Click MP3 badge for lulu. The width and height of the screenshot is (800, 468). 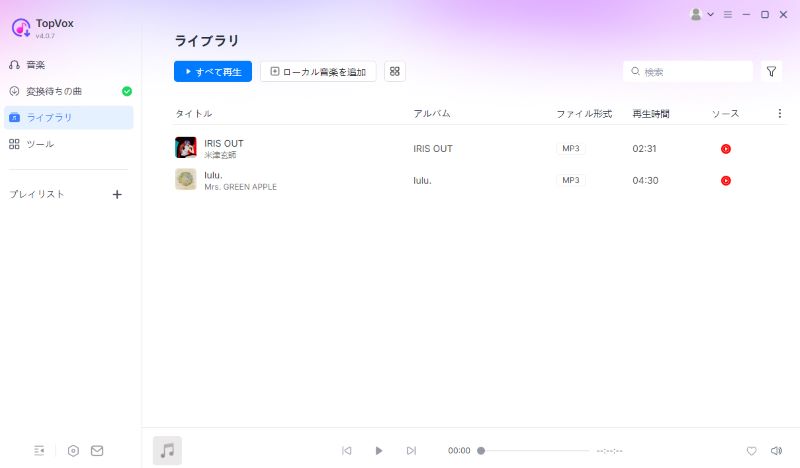(x=571, y=180)
